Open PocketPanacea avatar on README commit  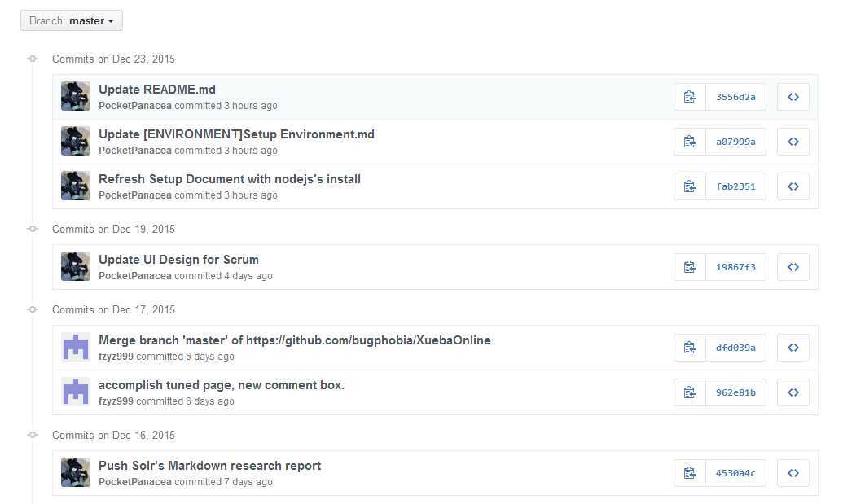(x=76, y=97)
